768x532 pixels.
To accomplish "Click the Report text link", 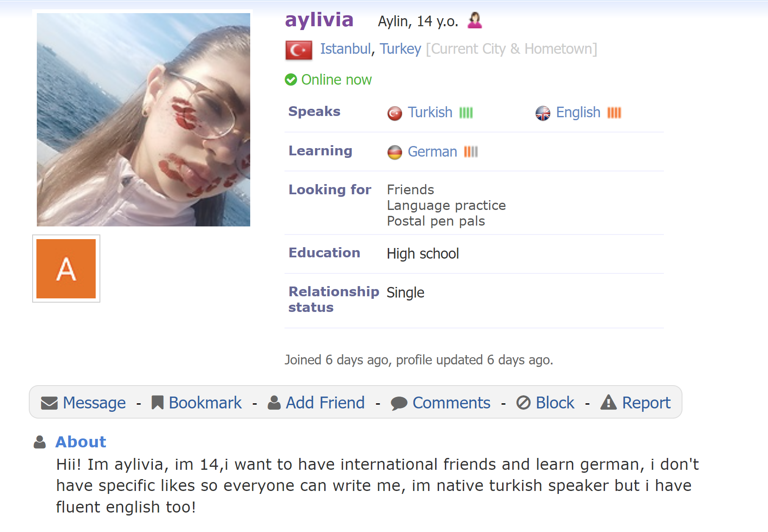I will [646, 403].
